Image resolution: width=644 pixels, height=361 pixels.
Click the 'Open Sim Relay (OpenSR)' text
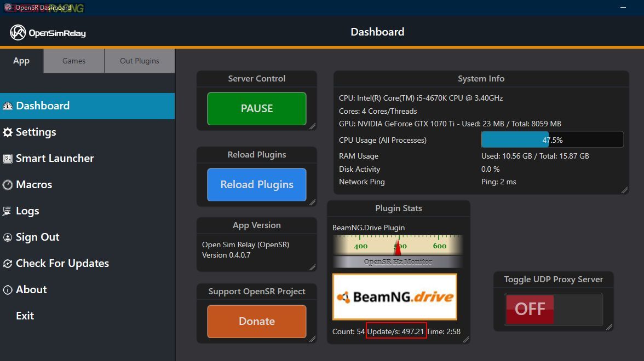245,244
